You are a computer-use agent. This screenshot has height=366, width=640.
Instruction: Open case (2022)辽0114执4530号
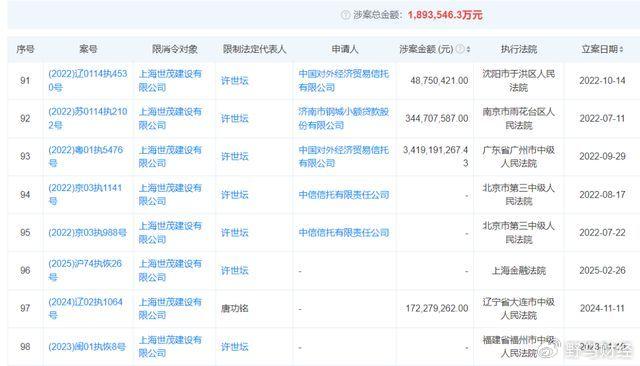point(88,80)
